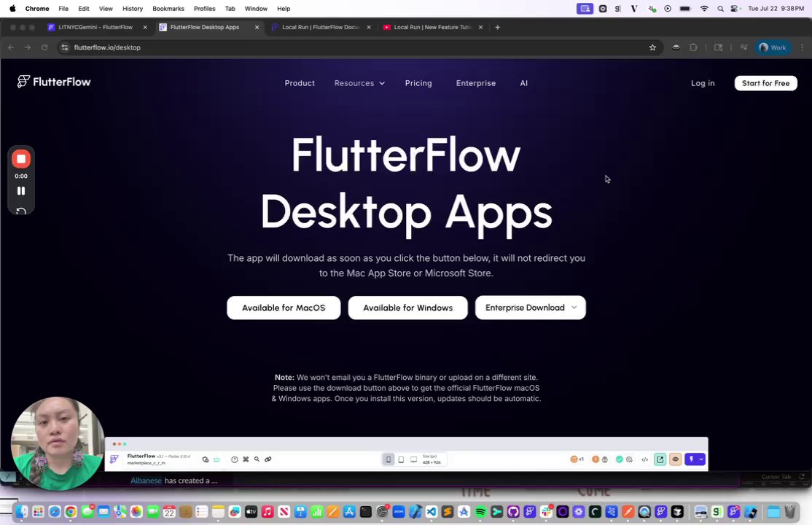Open the Chrome three-dot menu

point(803,47)
